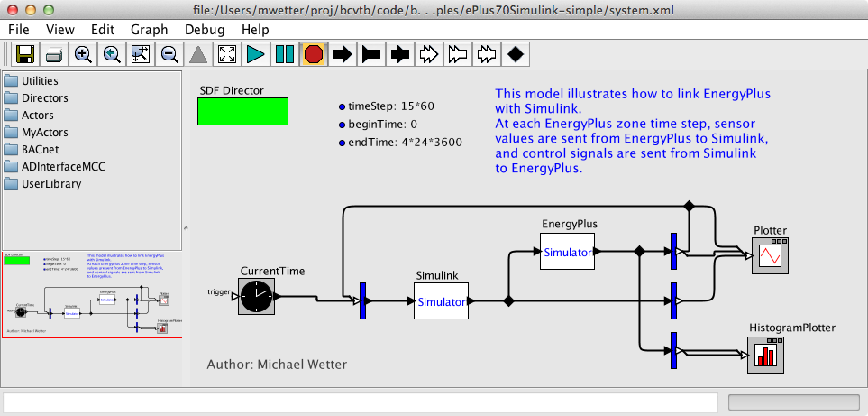Click the blue annotation about EnergyPlus and Simulink

click(x=633, y=131)
